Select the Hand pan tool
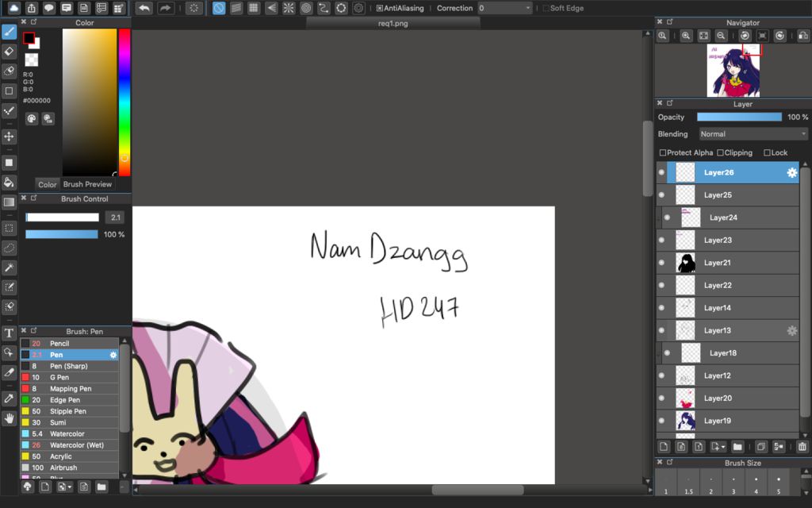812x508 pixels. point(10,418)
